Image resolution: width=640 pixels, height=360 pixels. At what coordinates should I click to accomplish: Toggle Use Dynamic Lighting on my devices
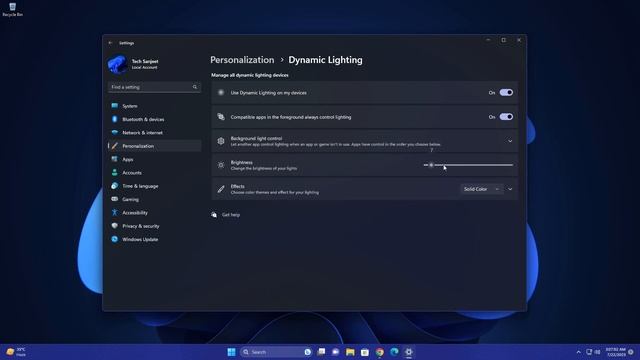click(506, 93)
